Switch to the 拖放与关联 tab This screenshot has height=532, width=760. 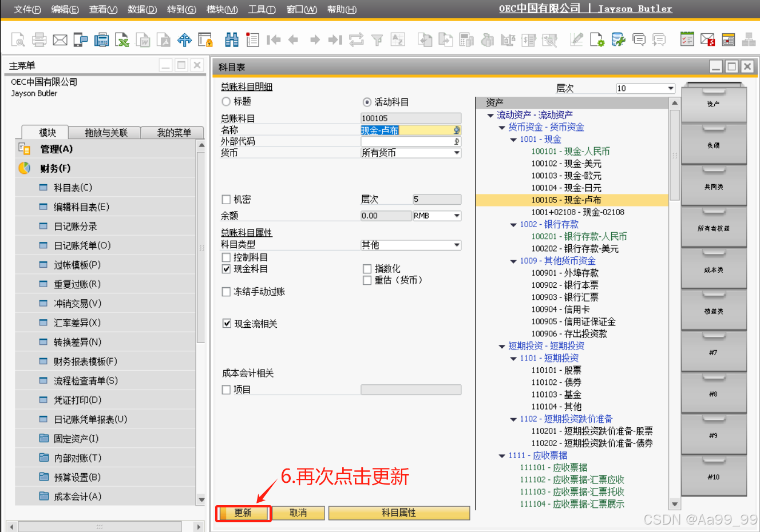point(106,133)
